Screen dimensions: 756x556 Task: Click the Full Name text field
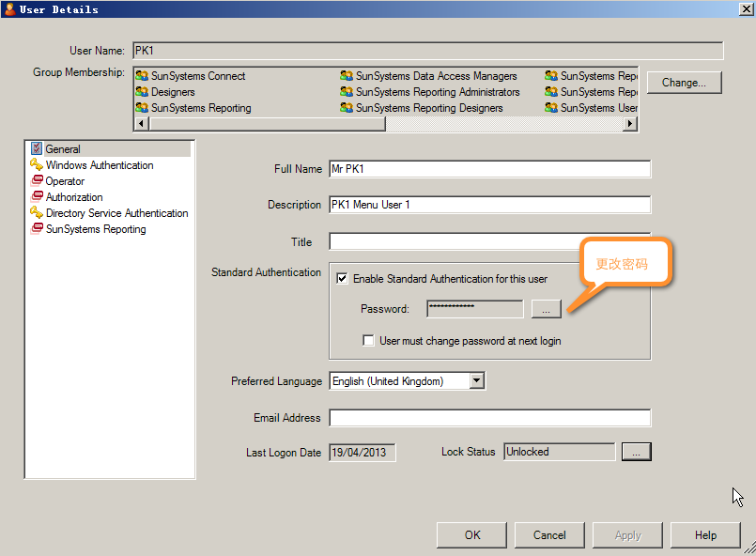click(489, 170)
